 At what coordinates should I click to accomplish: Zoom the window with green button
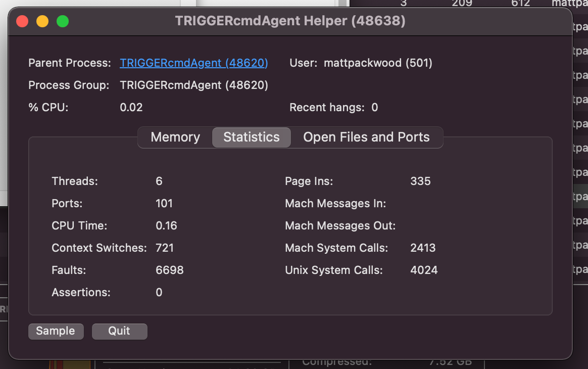point(63,21)
